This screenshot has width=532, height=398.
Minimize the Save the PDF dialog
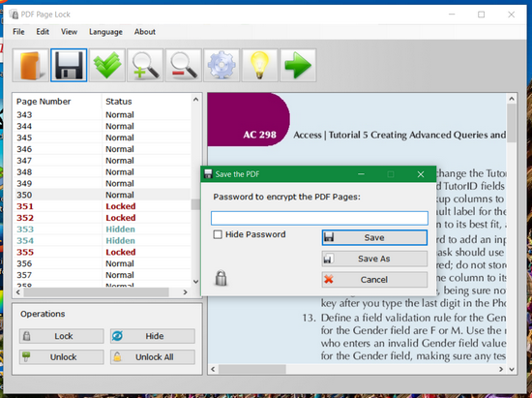361,174
